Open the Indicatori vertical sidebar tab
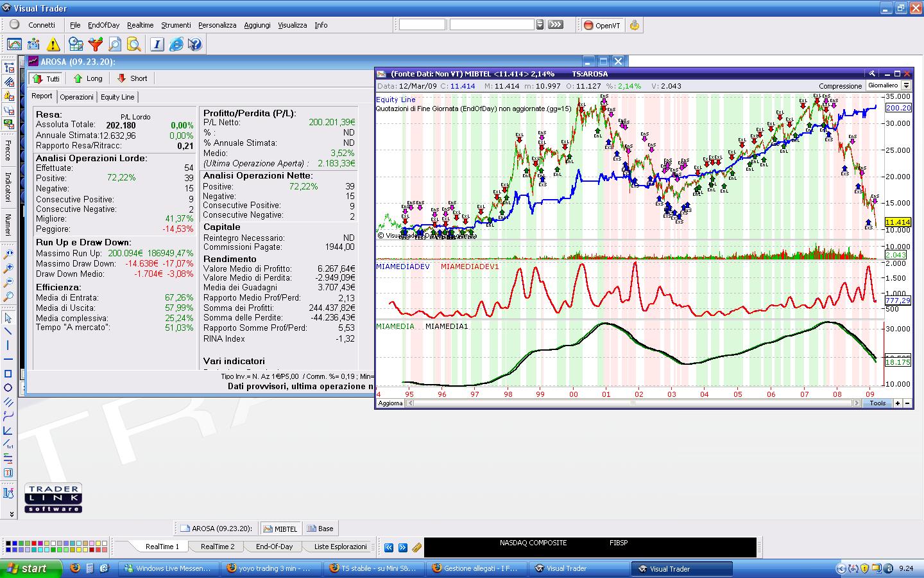The image size is (924, 578). [8, 186]
